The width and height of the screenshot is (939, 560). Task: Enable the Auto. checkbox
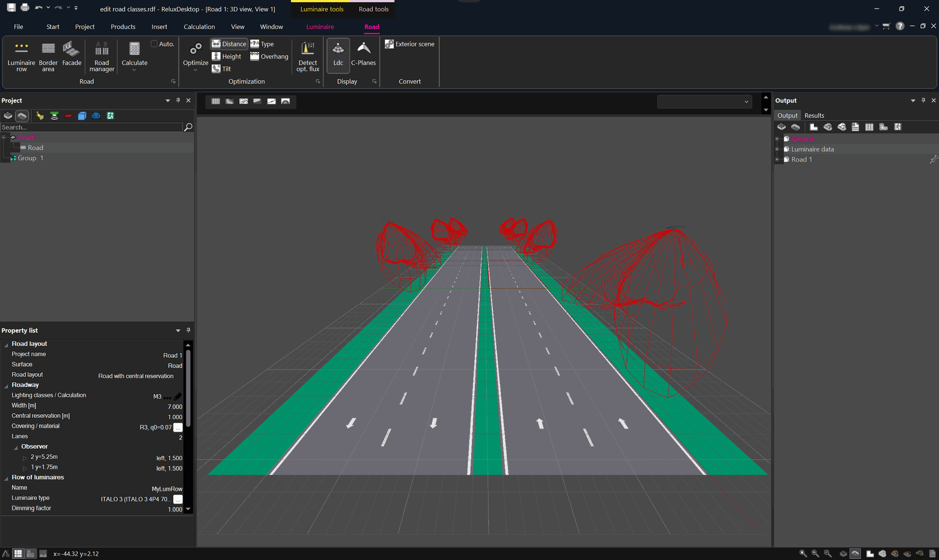[x=154, y=44]
